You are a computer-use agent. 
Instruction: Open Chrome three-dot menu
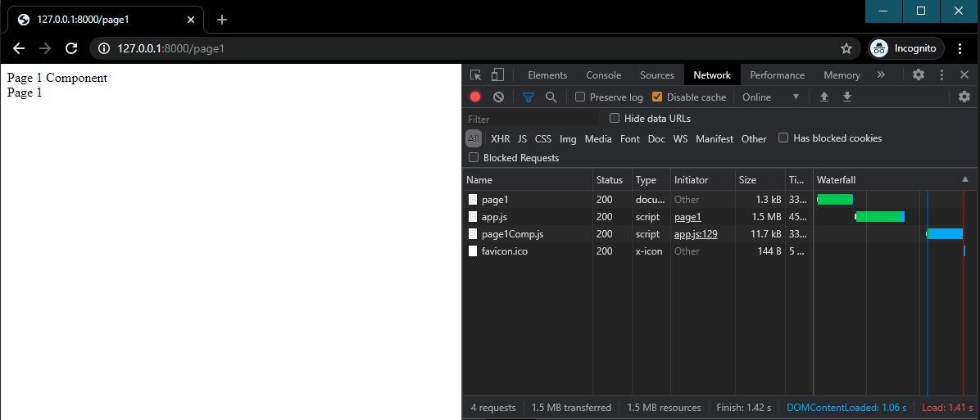(960, 48)
